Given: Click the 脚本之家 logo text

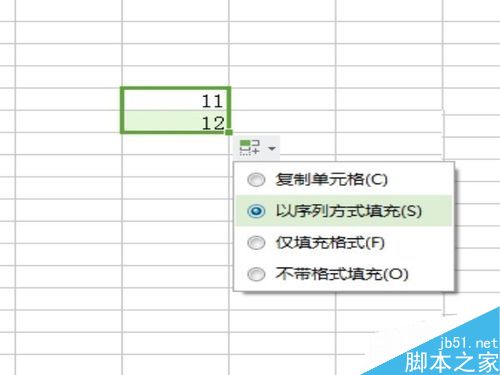Looking at the screenshot, I should (452, 362).
